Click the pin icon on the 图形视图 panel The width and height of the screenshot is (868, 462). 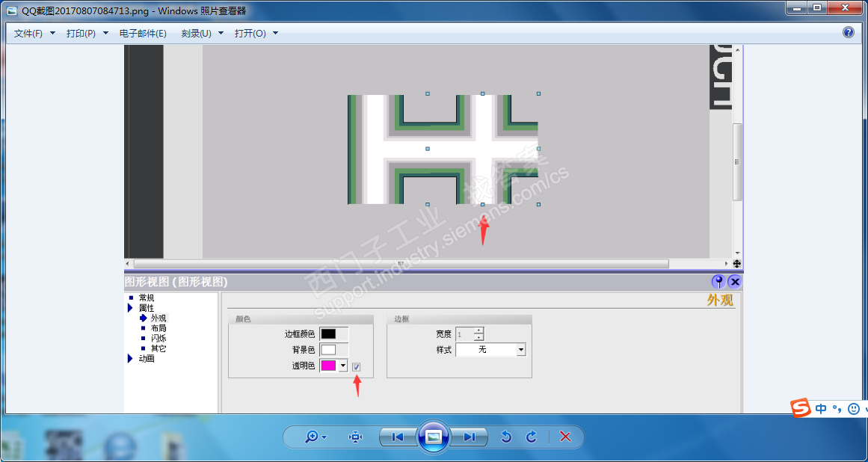pyautogui.click(x=718, y=282)
